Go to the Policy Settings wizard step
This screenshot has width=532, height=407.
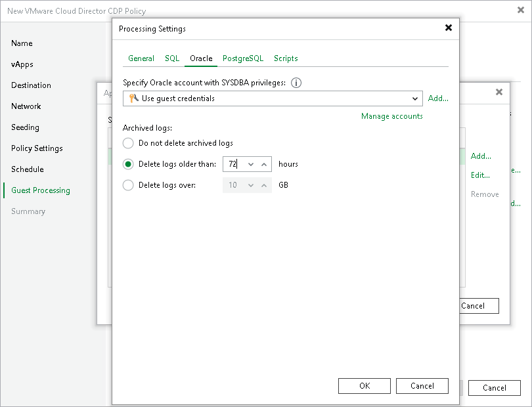click(x=37, y=148)
